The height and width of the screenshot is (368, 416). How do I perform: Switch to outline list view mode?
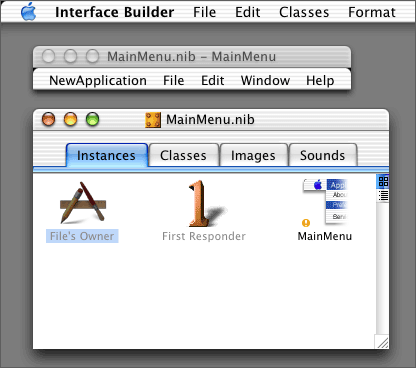(383, 196)
